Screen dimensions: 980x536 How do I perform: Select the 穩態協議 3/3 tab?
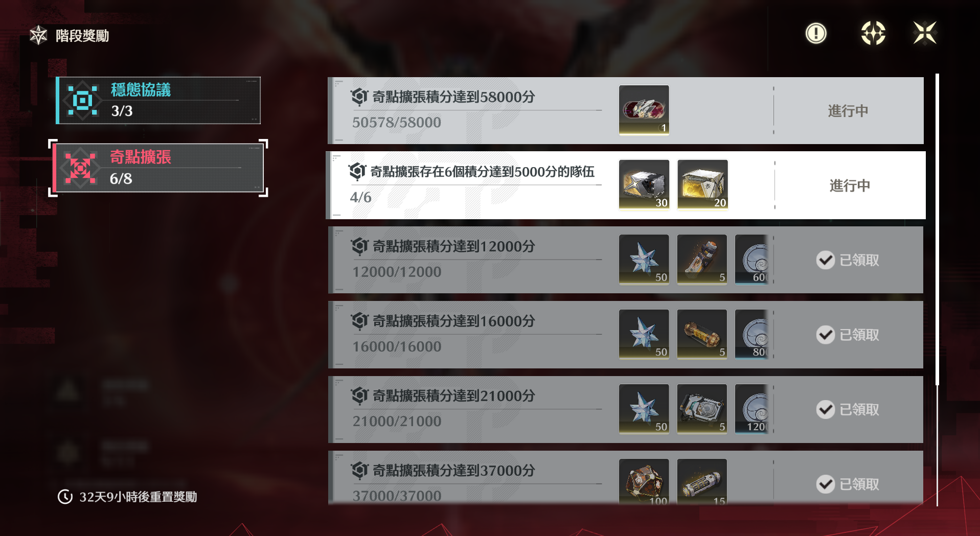pos(158,101)
